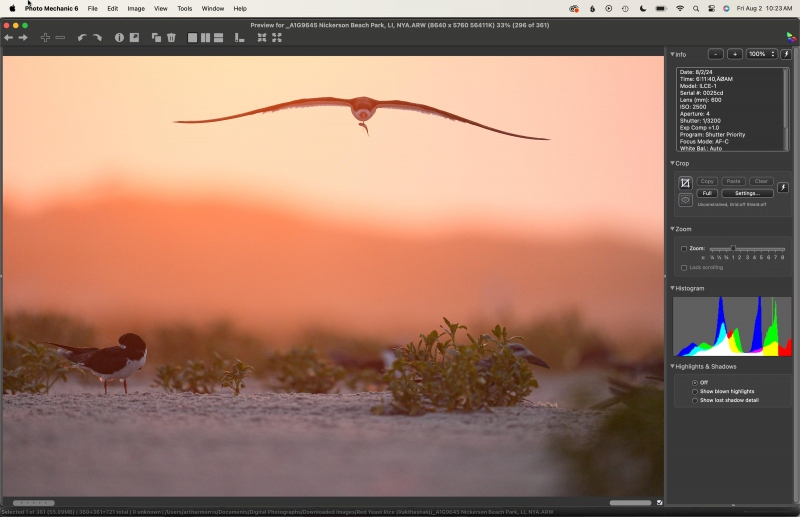Switch to side-by-side view layout

pyautogui.click(x=205, y=38)
